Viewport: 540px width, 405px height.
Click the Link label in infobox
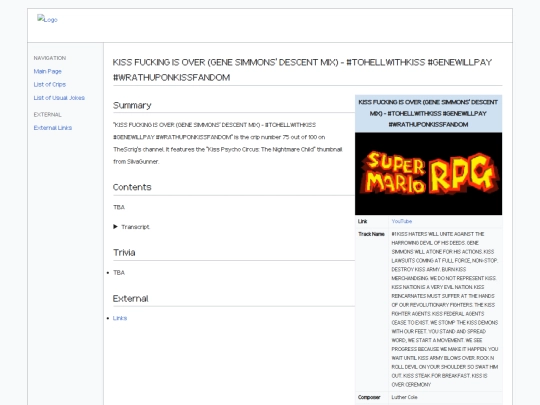point(362,221)
